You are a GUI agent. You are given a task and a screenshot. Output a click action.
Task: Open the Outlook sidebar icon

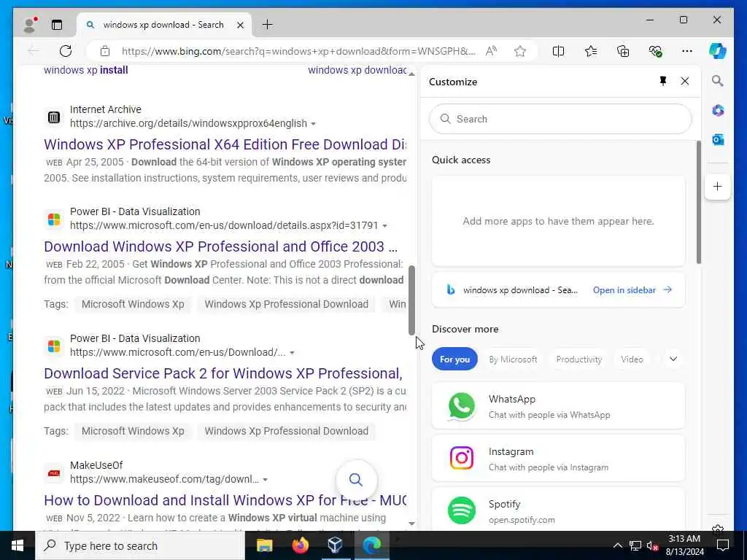click(718, 139)
